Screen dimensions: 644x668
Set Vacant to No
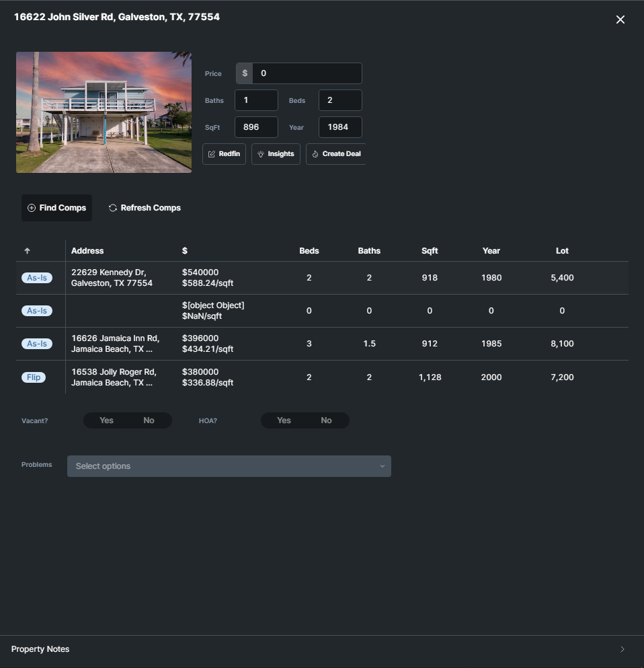[x=149, y=420]
